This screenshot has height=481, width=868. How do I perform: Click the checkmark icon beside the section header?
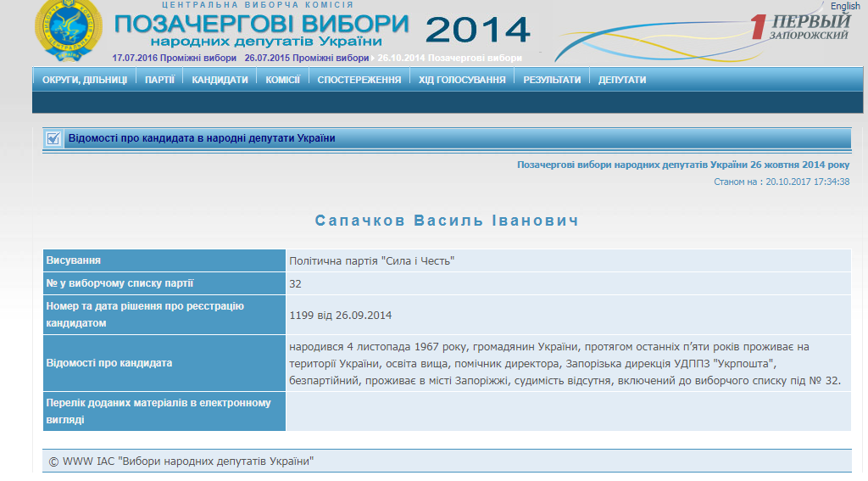53,138
